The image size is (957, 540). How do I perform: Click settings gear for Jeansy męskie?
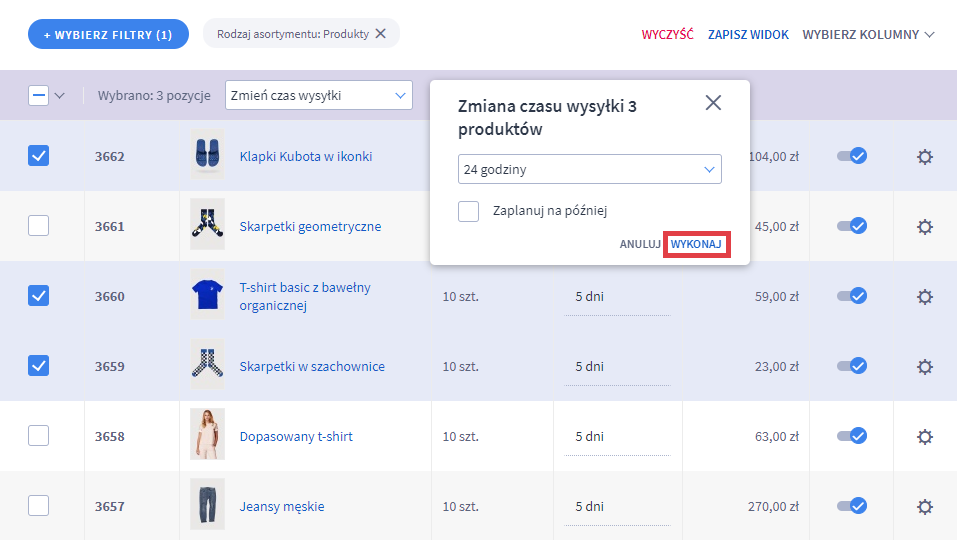click(x=925, y=506)
